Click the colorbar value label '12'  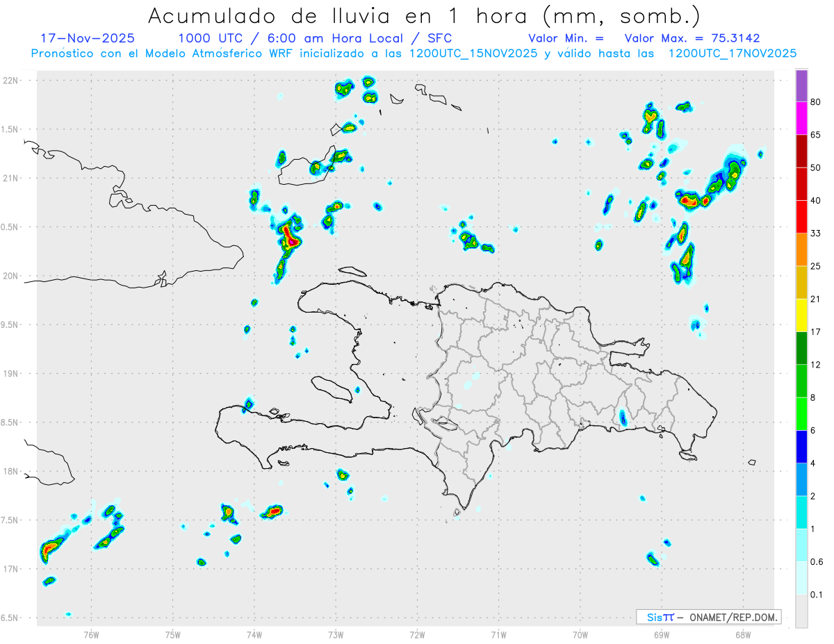tap(816, 365)
